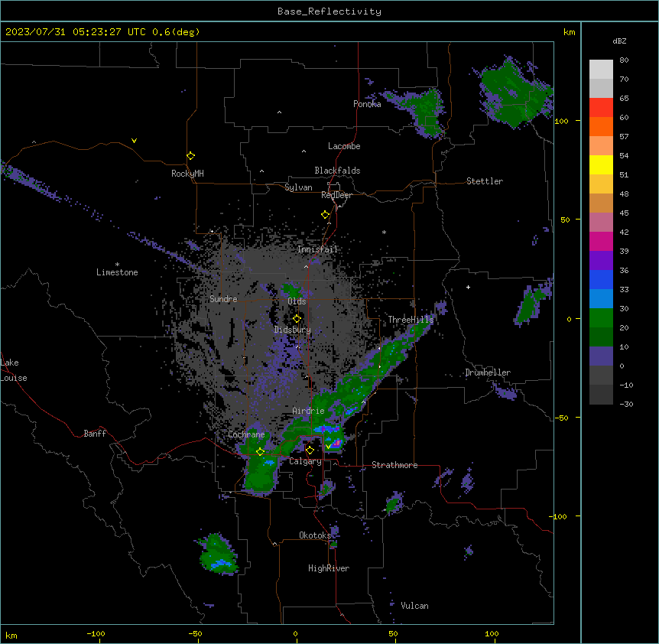Click the white plus marker north of Drumheller
This screenshot has width=659, height=644.
point(468,287)
